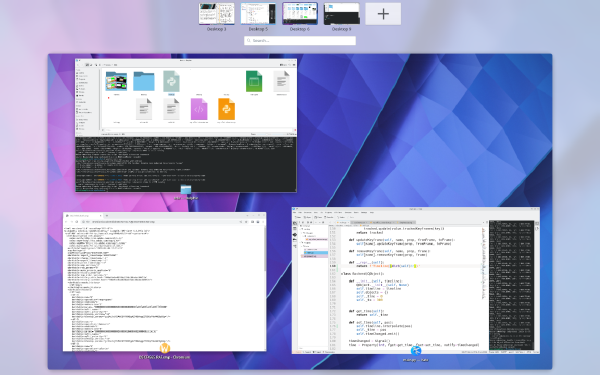The image size is (600, 375).
Task: Switch to the Desktop 3 thumbnail
Action: [217, 14]
